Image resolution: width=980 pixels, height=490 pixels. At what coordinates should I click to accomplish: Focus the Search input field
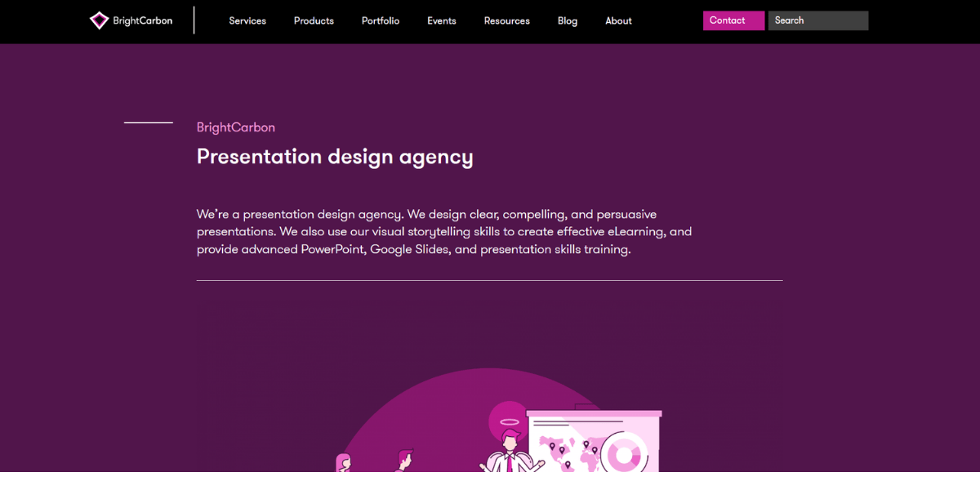pos(818,20)
